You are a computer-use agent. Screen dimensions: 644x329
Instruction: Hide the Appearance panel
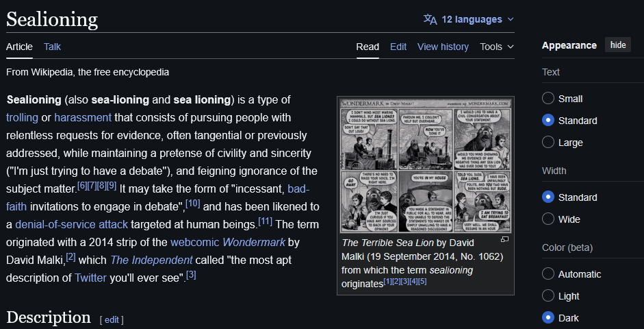click(618, 45)
